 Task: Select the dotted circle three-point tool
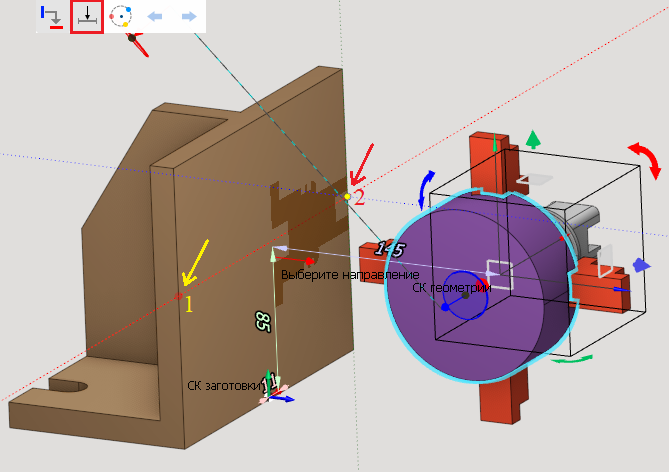click(x=120, y=17)
